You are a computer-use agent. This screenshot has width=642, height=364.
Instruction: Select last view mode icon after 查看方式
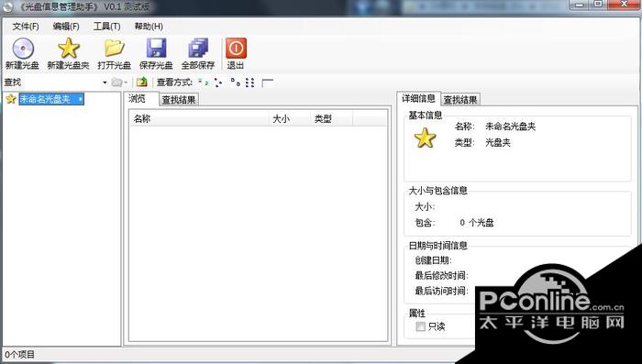click(268, 83)
